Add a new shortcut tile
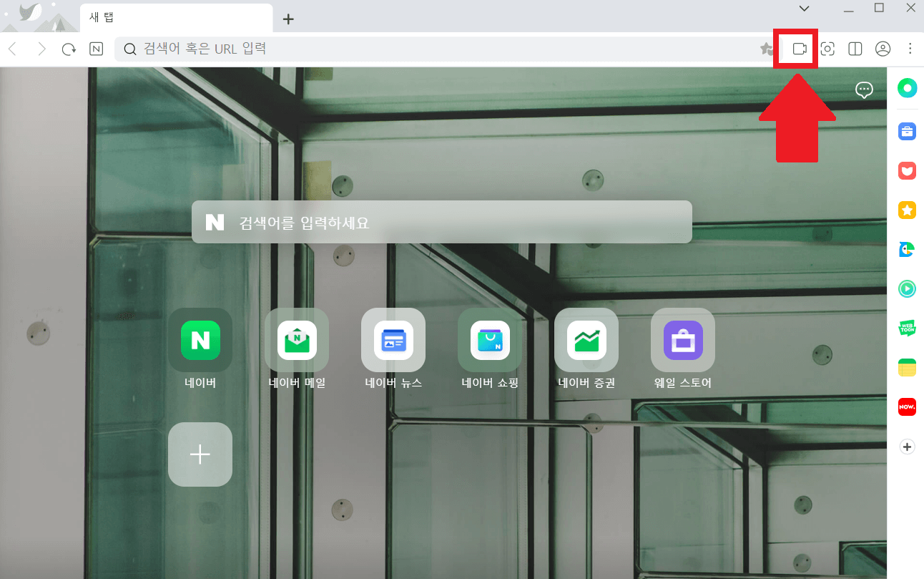 coord(200,454)
